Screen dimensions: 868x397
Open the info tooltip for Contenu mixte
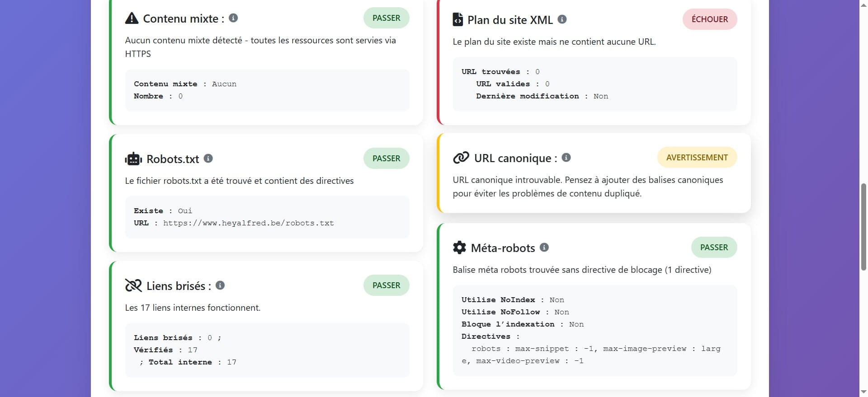point(233,19)
